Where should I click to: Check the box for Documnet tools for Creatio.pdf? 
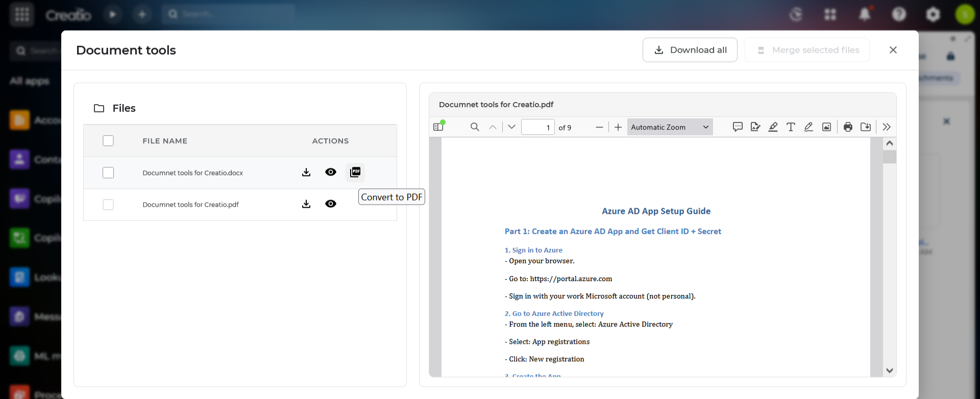pos(108,205)
